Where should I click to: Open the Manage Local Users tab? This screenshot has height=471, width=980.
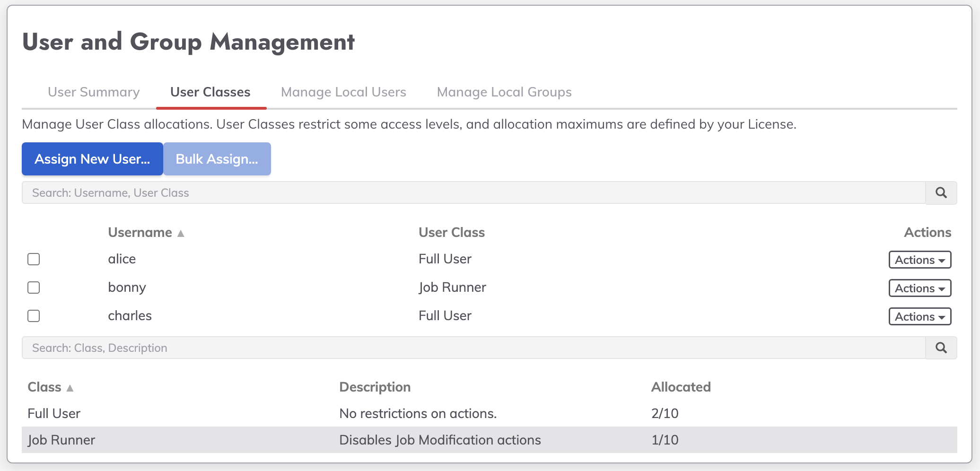pos(344,92)
